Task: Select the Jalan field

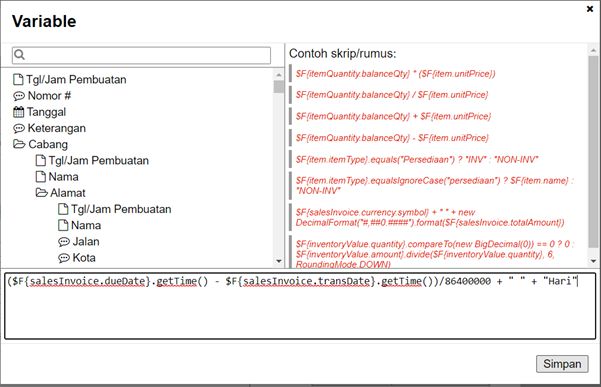Action: [x=86, y=241]
